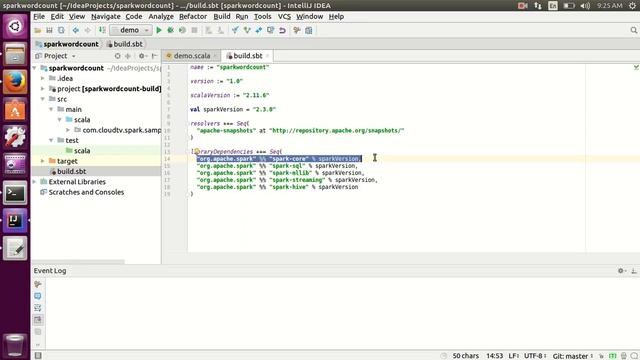The height and width of the screenshot is (360, 640).
Task: Expand the .idea folder node
Action: tap(42, 78)
